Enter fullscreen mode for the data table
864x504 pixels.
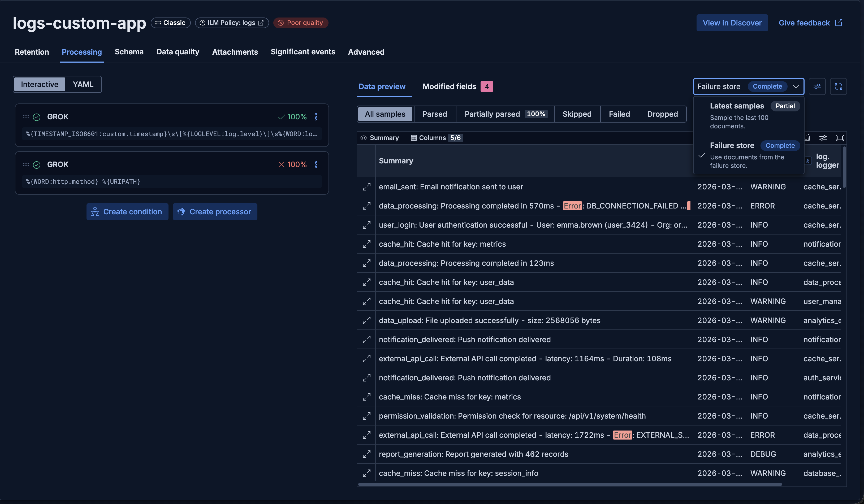pos(840,138)
